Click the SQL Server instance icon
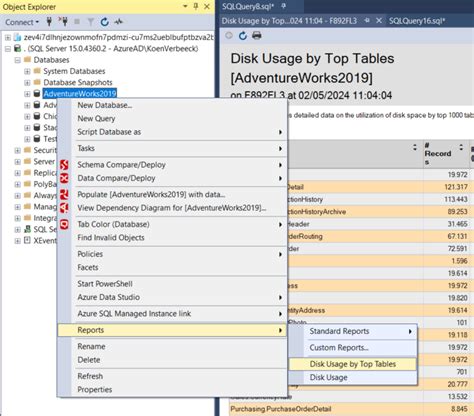Image resolution: width=474 pixels, height=416 pixels. pyautogui.click(x=17, y=49)
